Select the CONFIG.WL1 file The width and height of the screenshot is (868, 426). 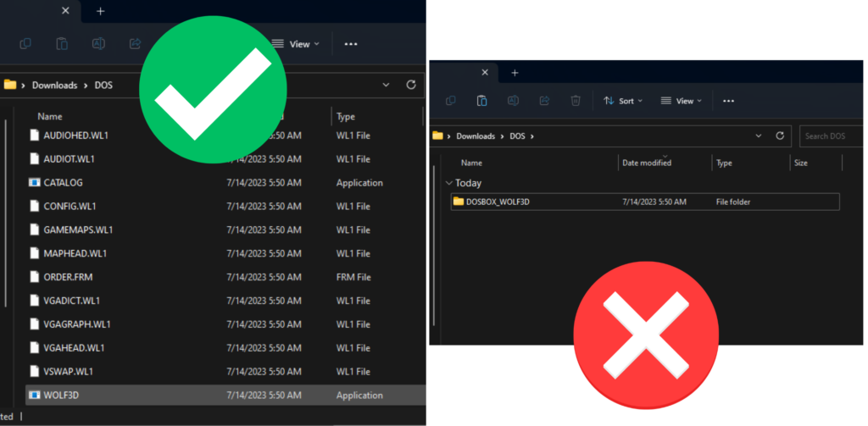point(226,206)
